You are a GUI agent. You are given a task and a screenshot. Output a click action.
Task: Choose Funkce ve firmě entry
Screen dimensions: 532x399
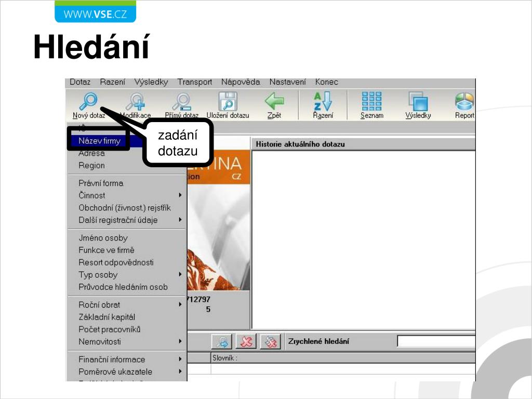coord(106,250)
